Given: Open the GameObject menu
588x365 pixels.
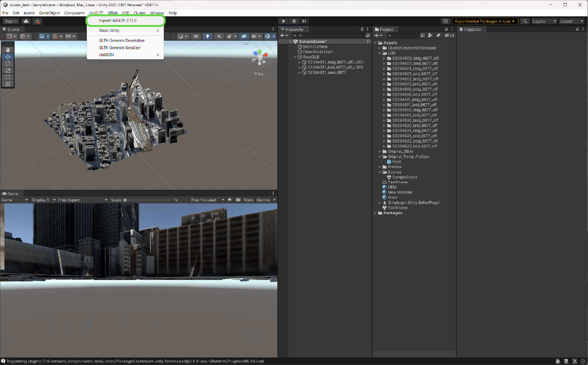Looking at the screenshot, I should coord(50,13).
